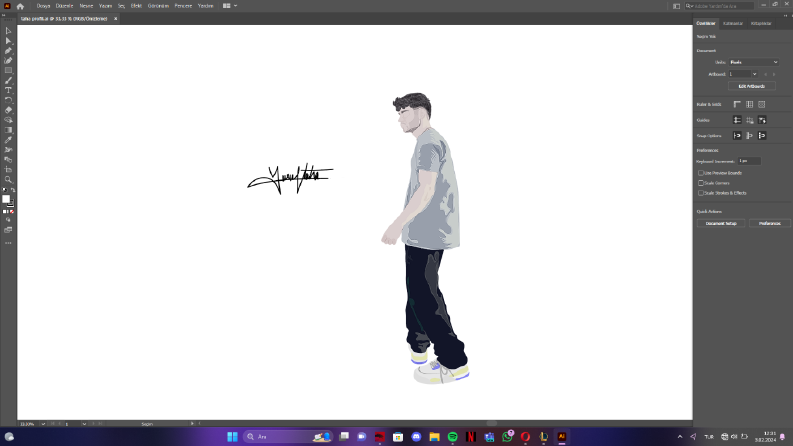Viewport: 793px width, 446px height.
Task: Set paint to None swatch
Action: point(12,212)
